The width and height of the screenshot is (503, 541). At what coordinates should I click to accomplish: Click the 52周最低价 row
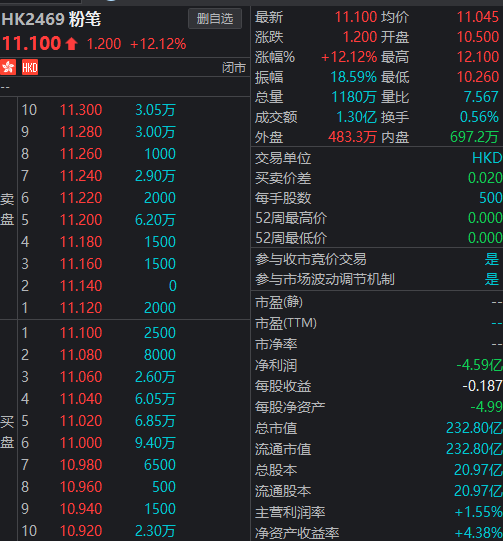click(378, 238)
